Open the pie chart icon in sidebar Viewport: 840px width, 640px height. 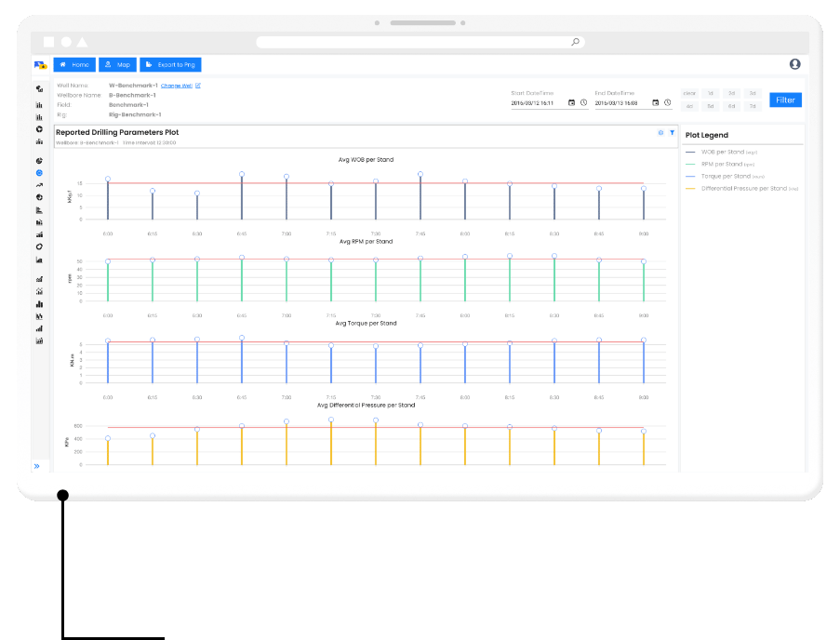tap(39, 161)
